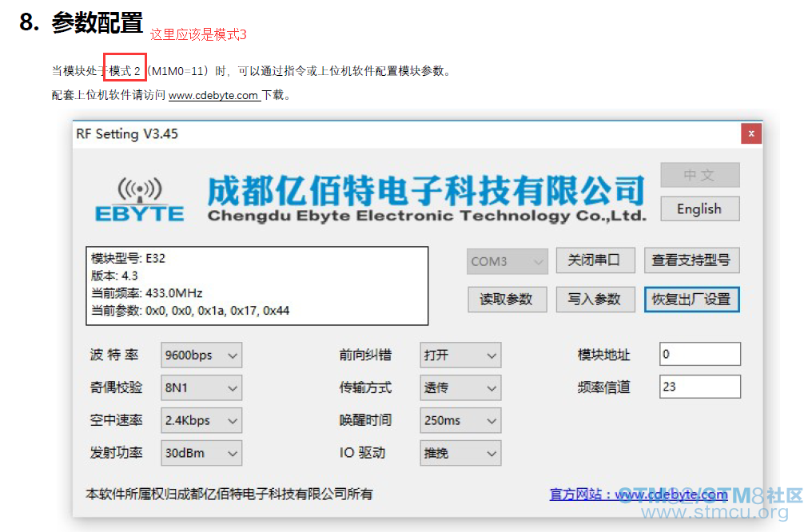Click 查看支持型号 button
Image resolution: width=808 pixels, height=532 pixels.
click(x=691, y=260)
